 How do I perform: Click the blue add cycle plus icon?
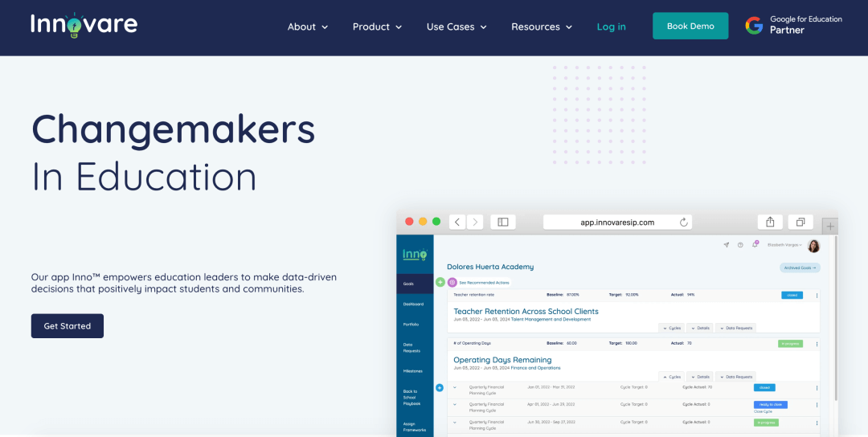click(x=440, y=388)
